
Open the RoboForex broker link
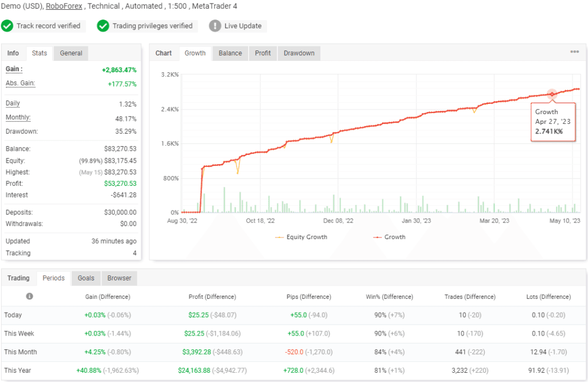click(x=64, y=6)
